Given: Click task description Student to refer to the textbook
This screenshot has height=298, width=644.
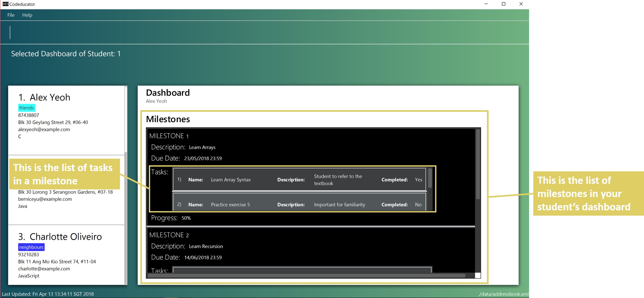Looking at the screenshot, I should (338, 180).
